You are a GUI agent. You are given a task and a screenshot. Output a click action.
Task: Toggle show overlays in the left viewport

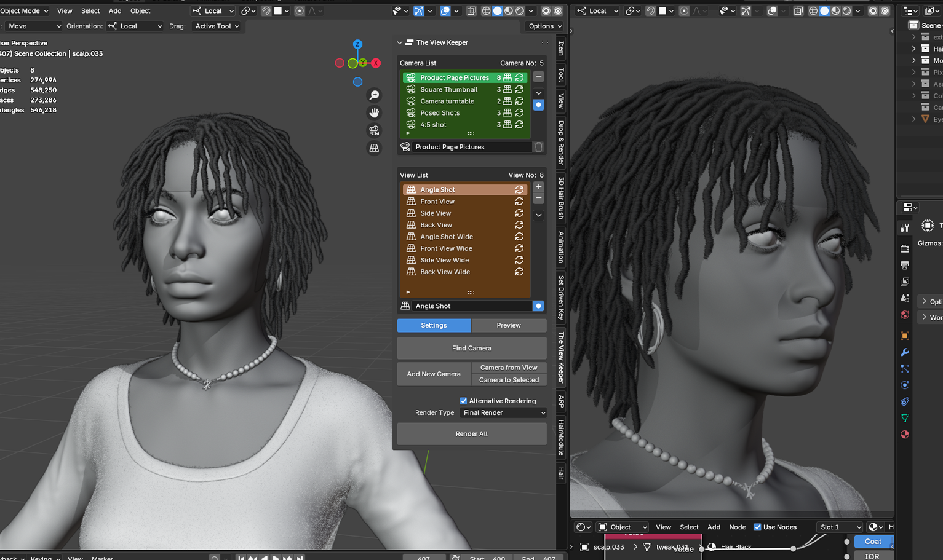445,10
